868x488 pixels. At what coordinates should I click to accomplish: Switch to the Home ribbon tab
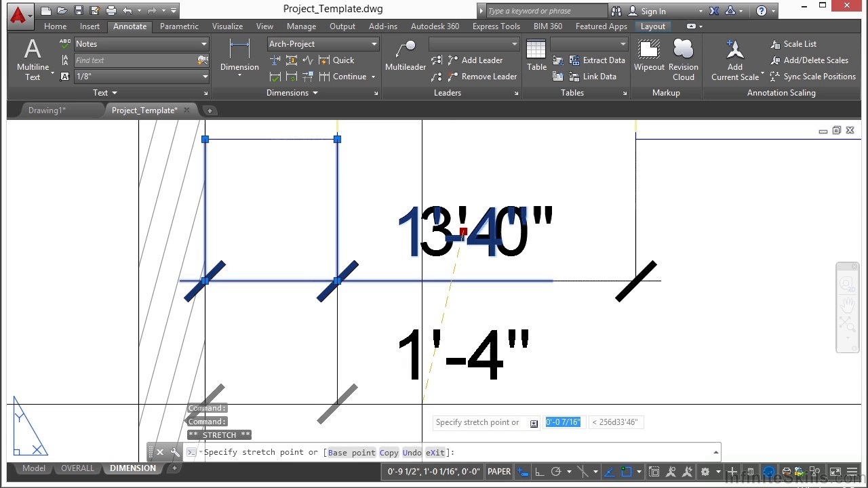point(55,26)
